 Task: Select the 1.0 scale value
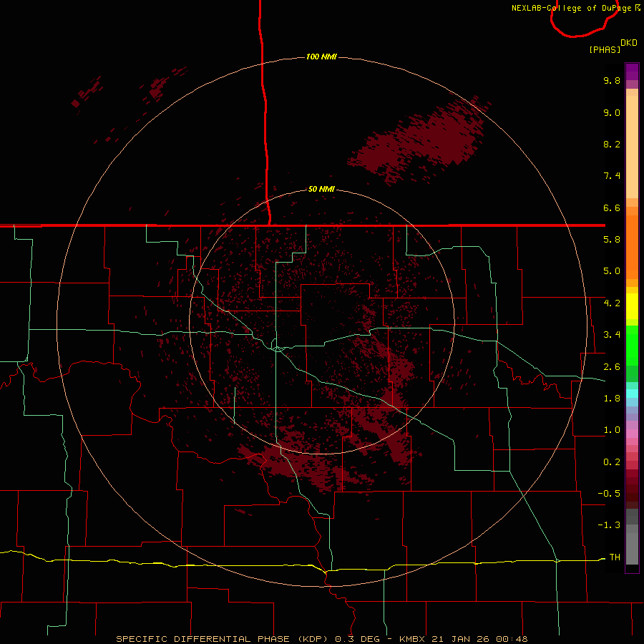[x=612, y=430]
